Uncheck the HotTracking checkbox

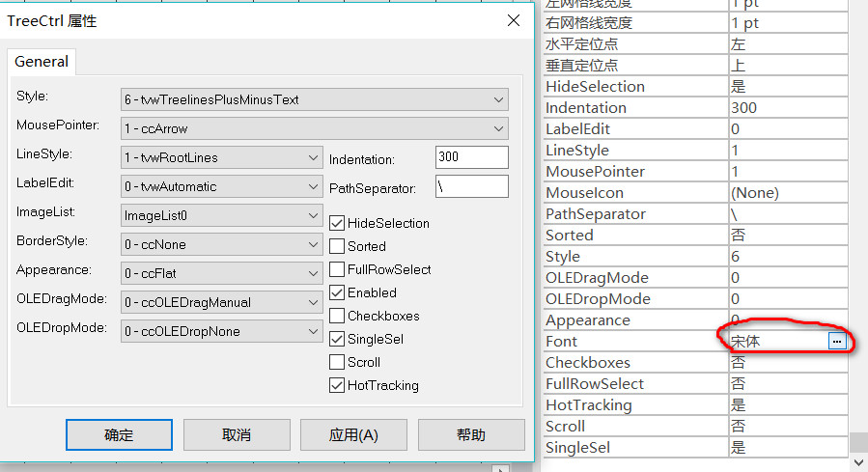coord(337,385)
